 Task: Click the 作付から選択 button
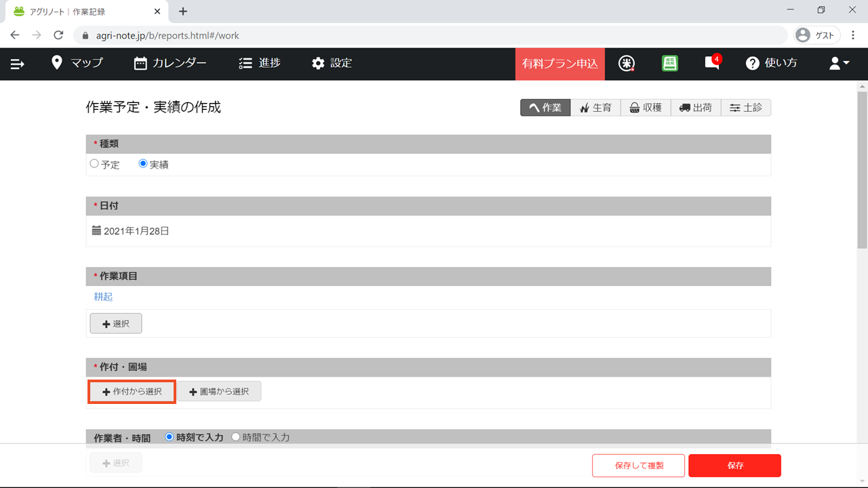click(x=132, y=392)
